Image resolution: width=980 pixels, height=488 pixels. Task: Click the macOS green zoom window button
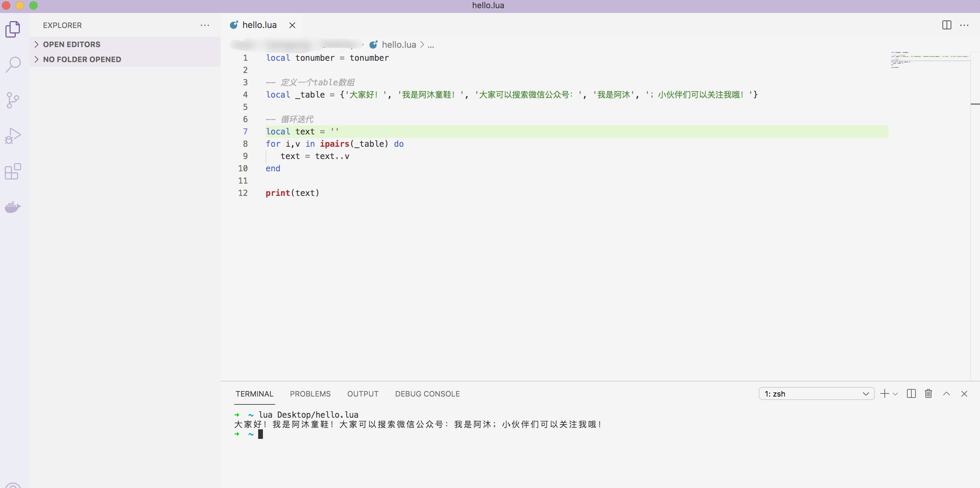[x=33, y=5]
